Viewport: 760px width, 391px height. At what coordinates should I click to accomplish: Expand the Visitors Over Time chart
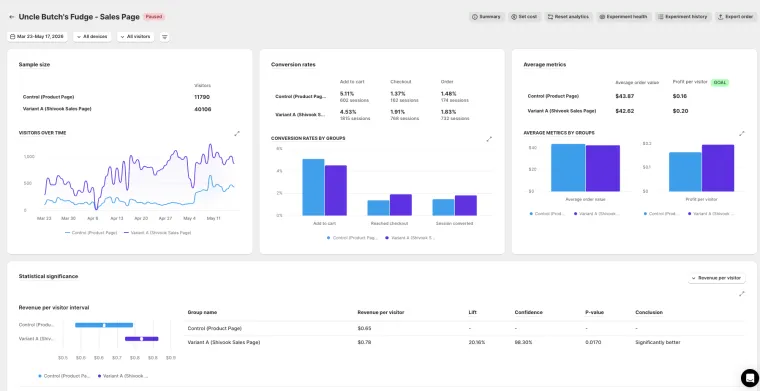[x=237, y=133]
